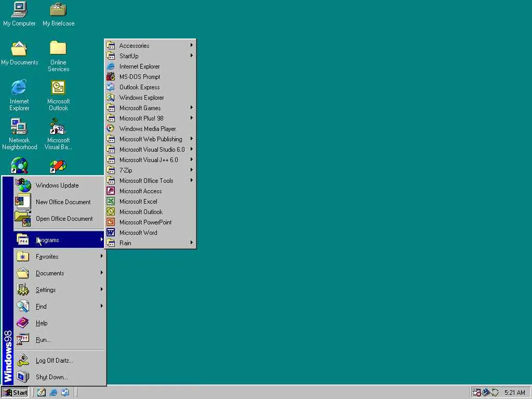Click the Microsoft Access key icon

111,191
